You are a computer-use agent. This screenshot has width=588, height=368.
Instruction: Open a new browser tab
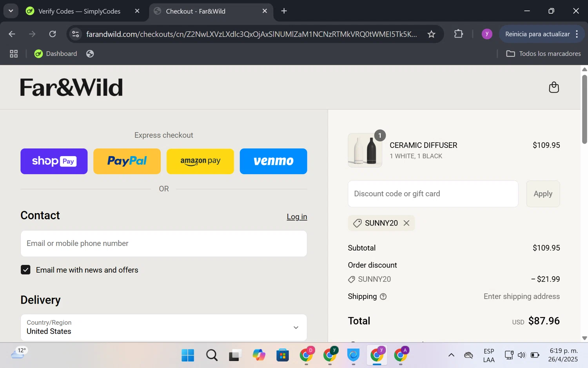(284, 11)
